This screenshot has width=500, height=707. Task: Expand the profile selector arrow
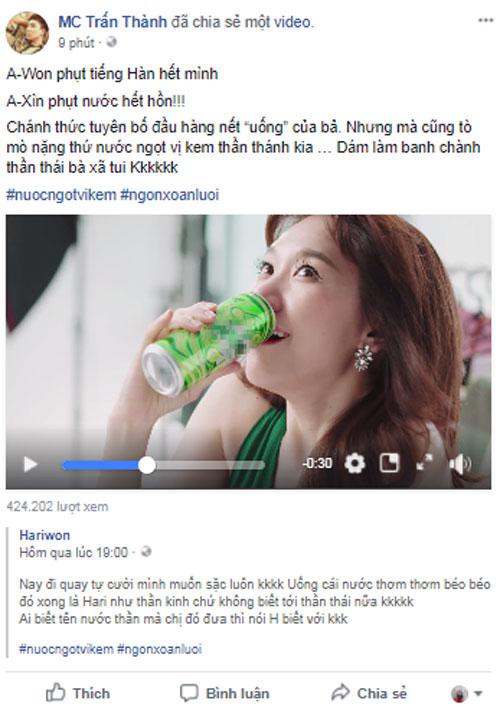coord(467,693)
